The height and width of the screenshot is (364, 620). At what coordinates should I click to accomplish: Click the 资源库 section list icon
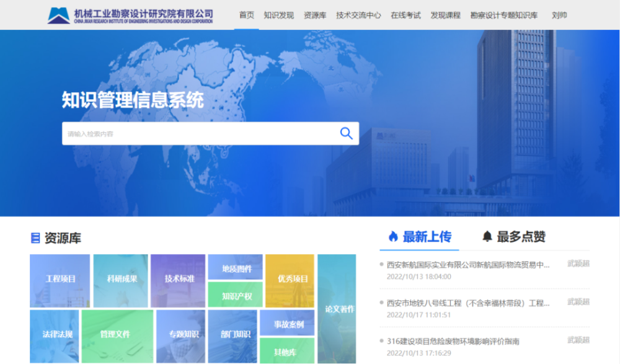35,238
